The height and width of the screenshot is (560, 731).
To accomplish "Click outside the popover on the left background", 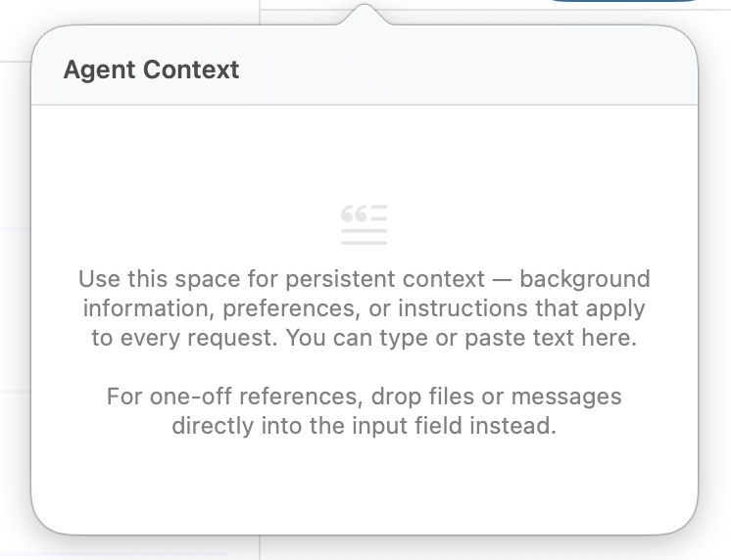I will click(14, 294).
